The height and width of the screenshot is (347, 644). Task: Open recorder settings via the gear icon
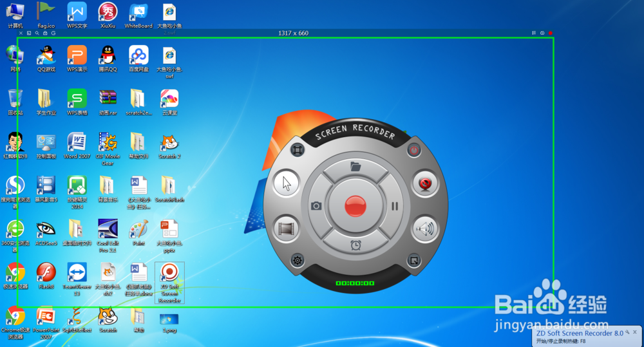point(298,260)
